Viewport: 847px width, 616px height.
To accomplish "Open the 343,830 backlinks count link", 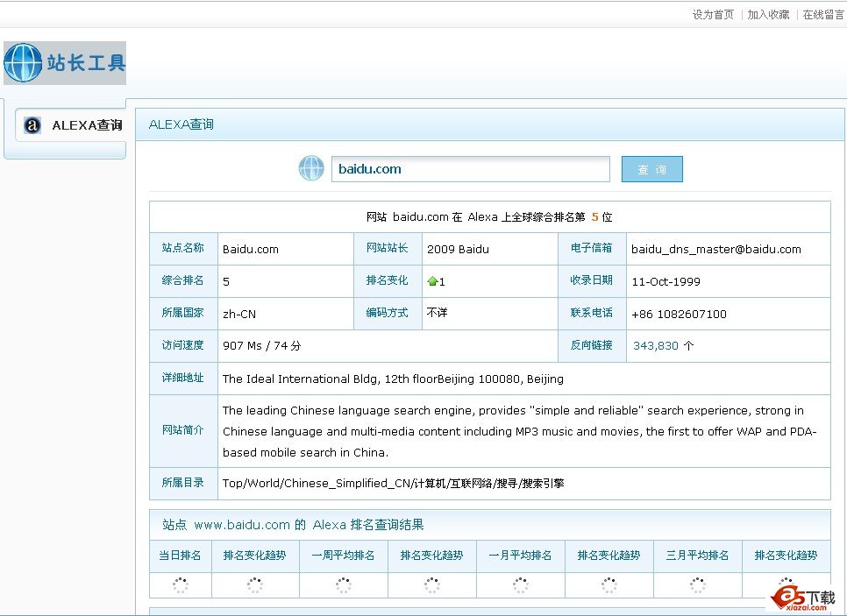I will [656, 346].
